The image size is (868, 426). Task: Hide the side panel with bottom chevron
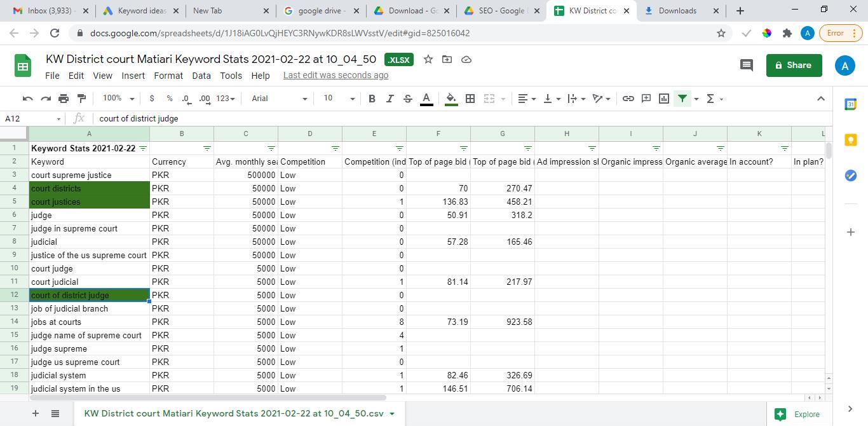850,409
